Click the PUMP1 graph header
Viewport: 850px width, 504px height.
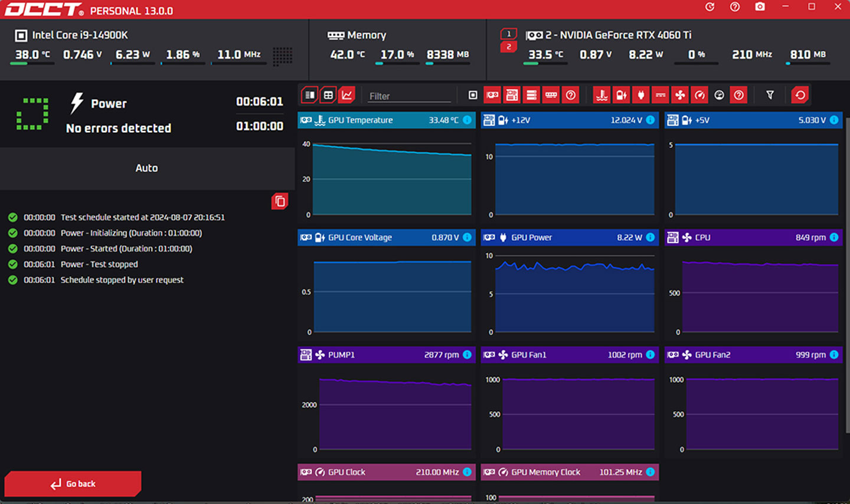coord(386,355)
